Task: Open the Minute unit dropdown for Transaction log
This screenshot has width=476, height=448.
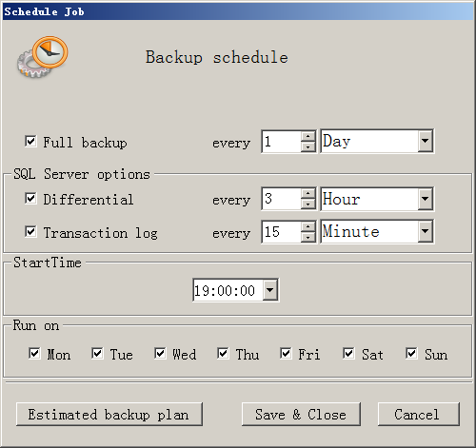Action: 425,231
